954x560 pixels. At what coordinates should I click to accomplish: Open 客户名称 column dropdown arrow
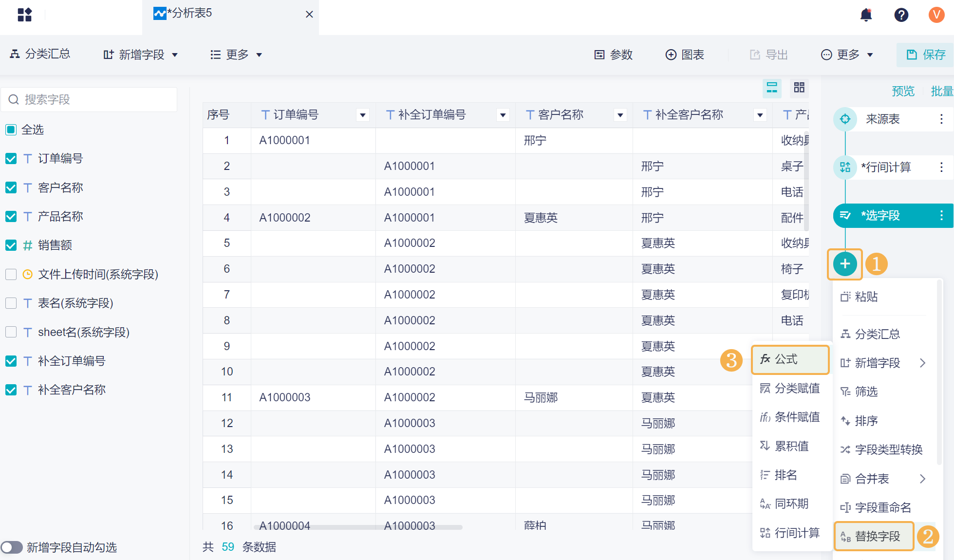point(620,115)
